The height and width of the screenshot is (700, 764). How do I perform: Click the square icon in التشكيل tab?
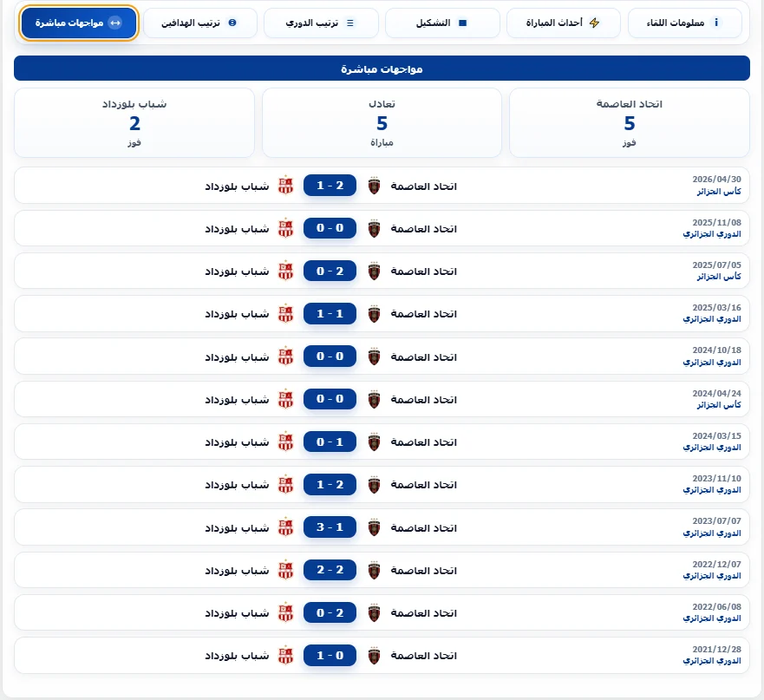click(463, 23)
